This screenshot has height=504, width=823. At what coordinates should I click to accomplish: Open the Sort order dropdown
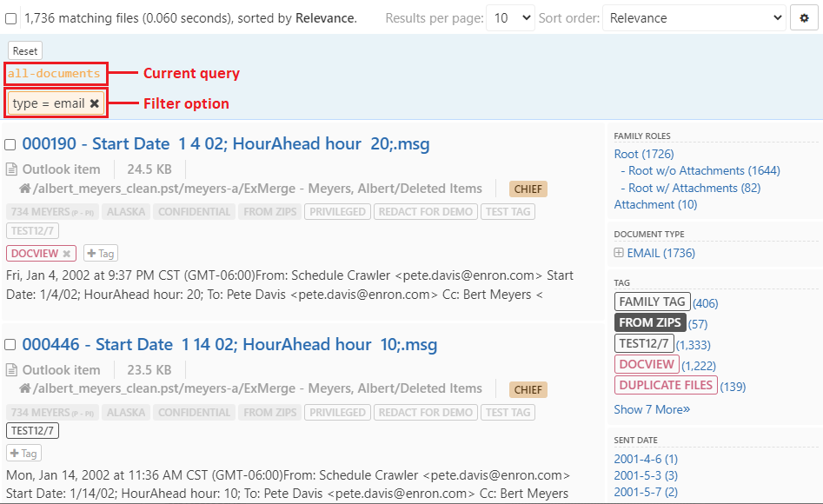click(x=694, y=17)
